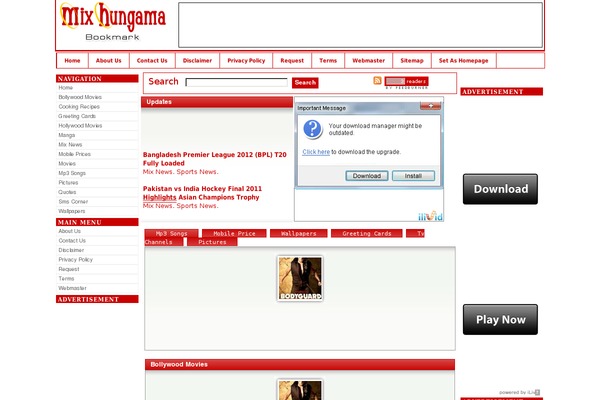Click the large black Play Now button
The image size is (600, 400).
click(x=500, y=320)
